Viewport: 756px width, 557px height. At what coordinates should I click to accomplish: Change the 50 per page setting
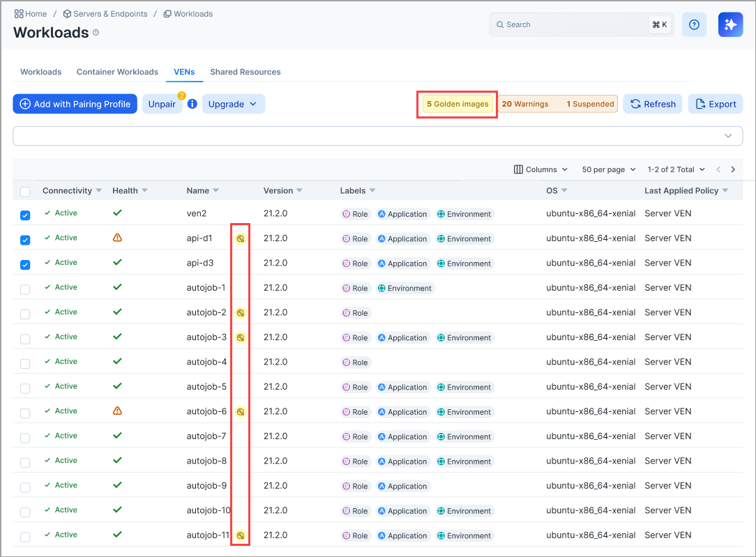pos(608,169)
